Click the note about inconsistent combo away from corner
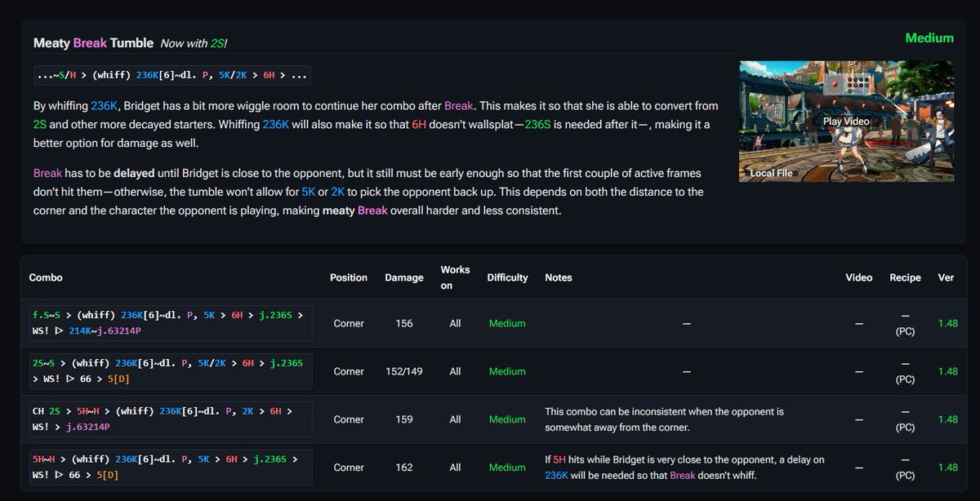The height and width of the screenshot is (501, 980). 664,419
